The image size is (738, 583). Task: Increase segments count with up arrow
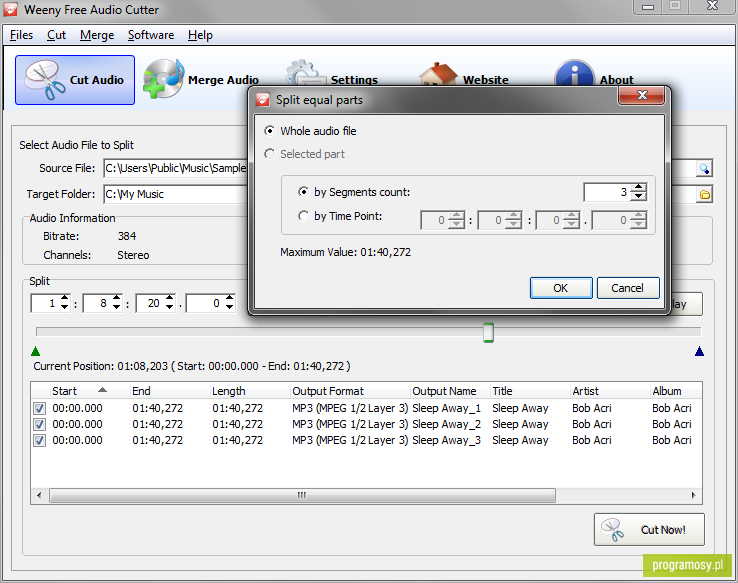[638, 187]
